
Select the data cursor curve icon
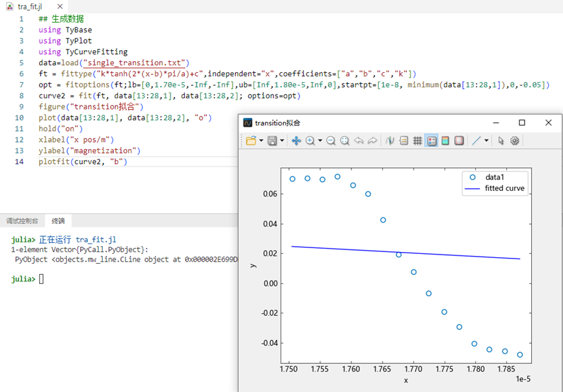390,141
